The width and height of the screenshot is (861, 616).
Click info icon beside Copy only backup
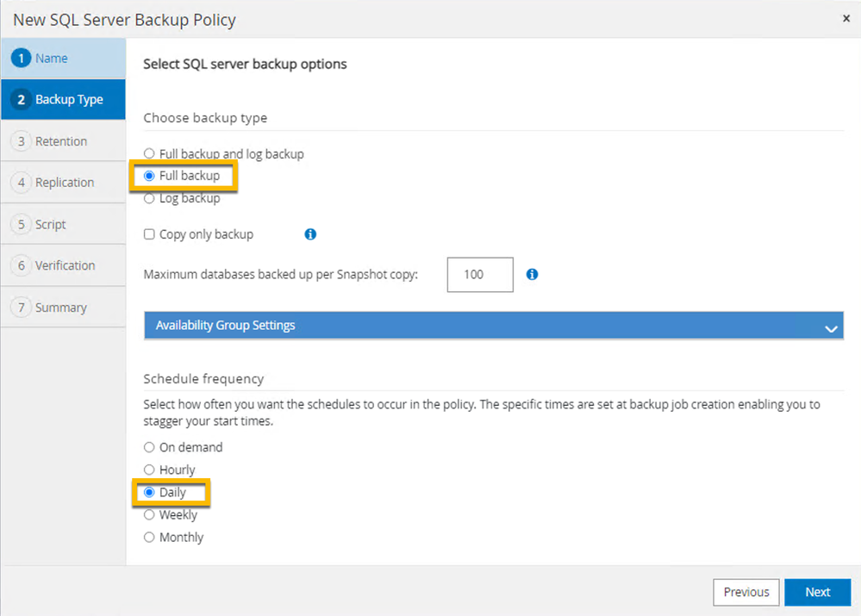pos(310,233)
